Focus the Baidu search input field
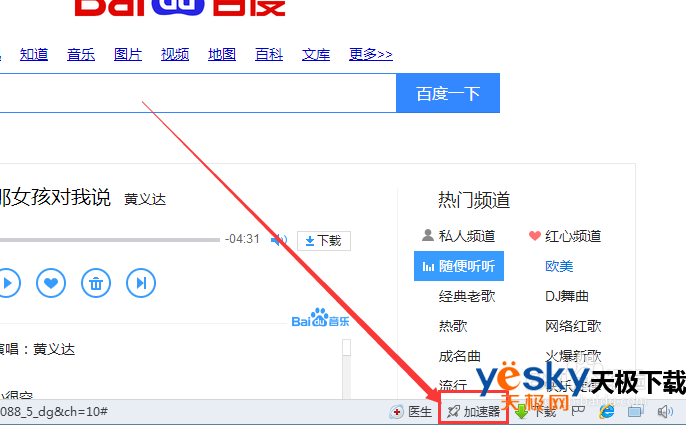 (198, 93)
